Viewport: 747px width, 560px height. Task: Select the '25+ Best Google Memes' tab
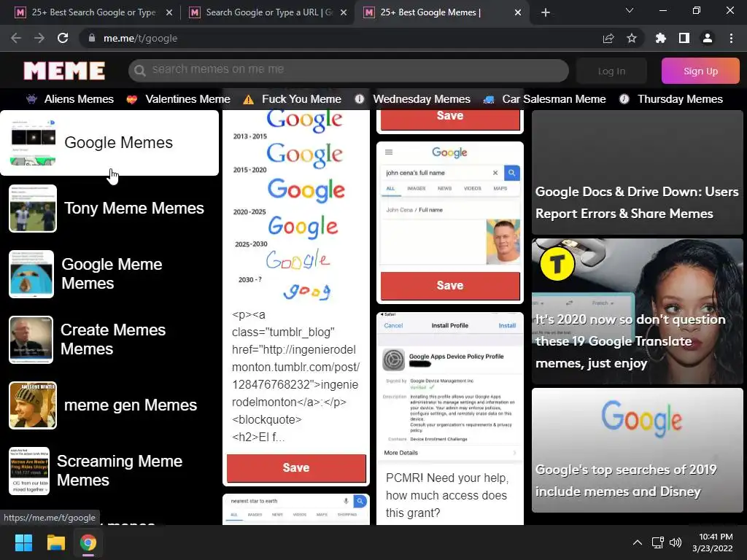(x=441, y=12)
